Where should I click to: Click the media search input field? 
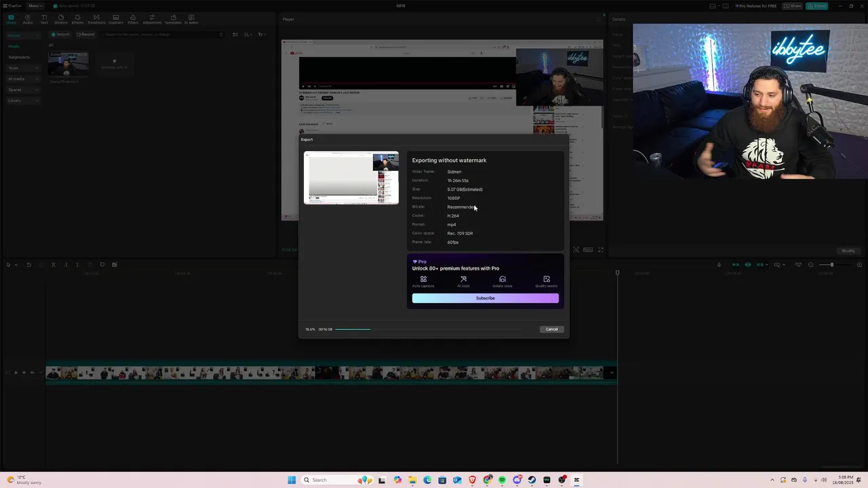coord(163,35)
